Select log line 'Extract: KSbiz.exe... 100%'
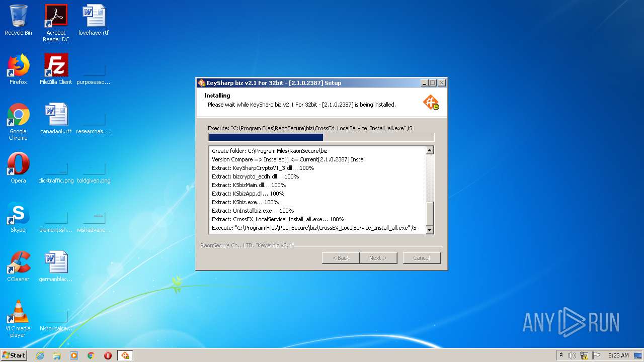Image resolution: width=644 pixels, height=362 pixels. coord(245,202)
